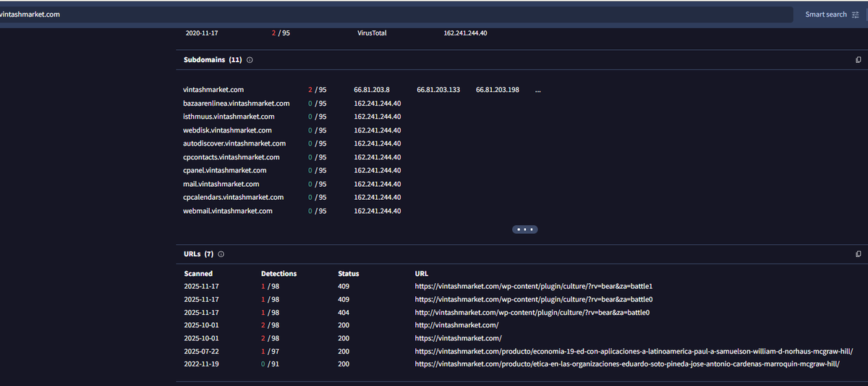
Task: Open subdomain mail.vintashmarket.com
Action: click(x=221, y=184)
